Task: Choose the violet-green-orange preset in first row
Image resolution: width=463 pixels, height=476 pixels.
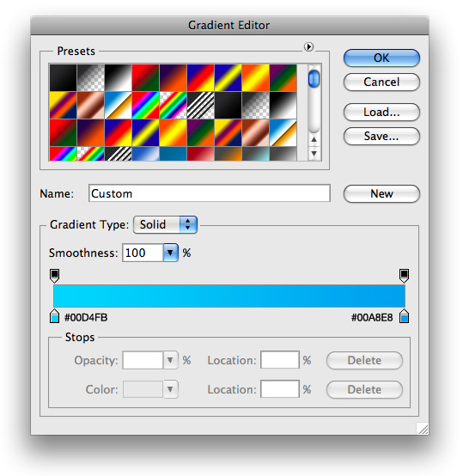Action: (283, 77)
